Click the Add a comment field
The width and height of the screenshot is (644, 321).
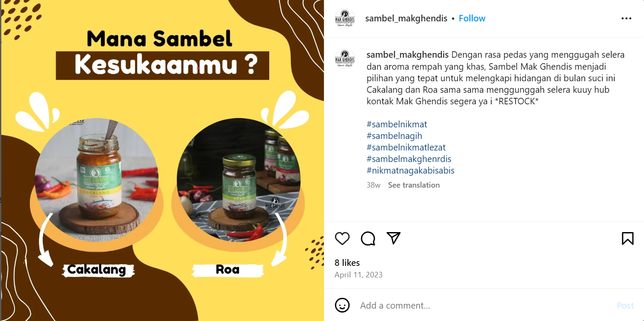point(483,306)
